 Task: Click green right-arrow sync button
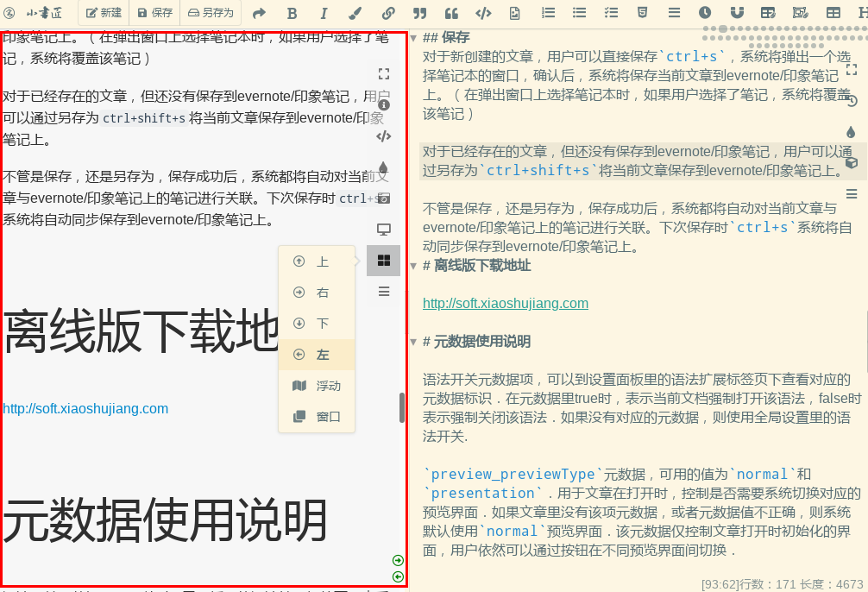[x=398, y=560]
